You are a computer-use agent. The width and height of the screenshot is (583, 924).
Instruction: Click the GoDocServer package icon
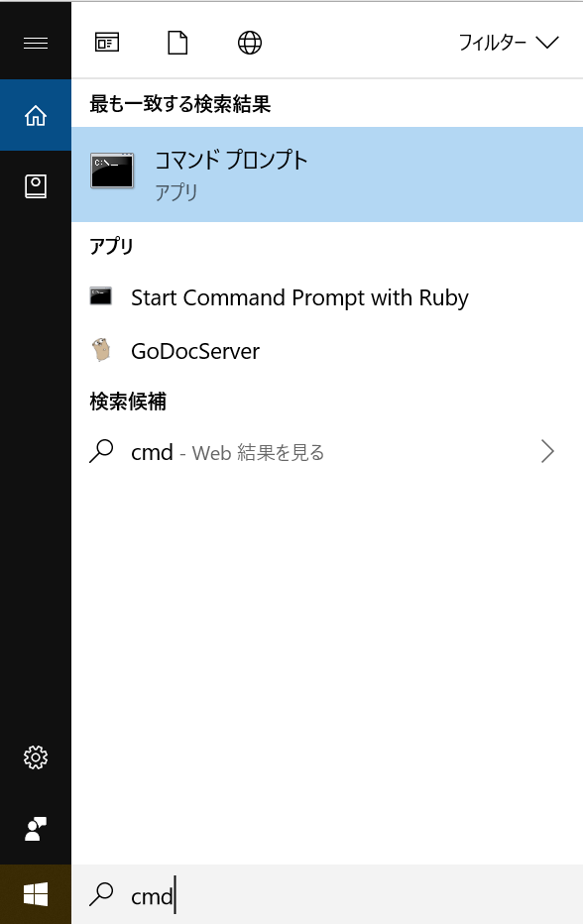[100, 351]
